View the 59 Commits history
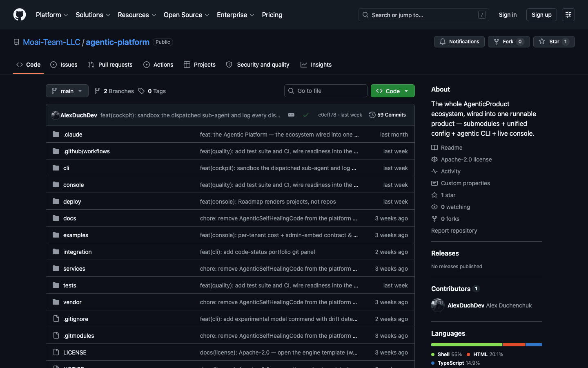 tap(388, 115)
